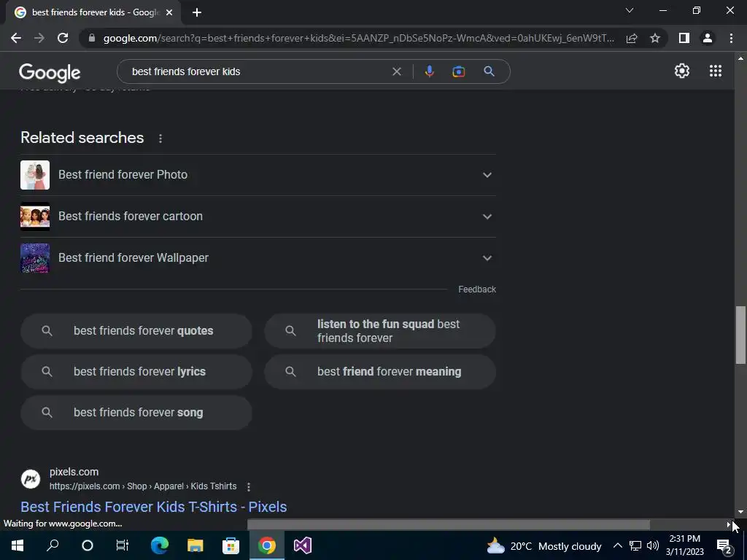Open File Explorer from taskbar
Screen dimensions: 747x560
click(x=195, y=545)
